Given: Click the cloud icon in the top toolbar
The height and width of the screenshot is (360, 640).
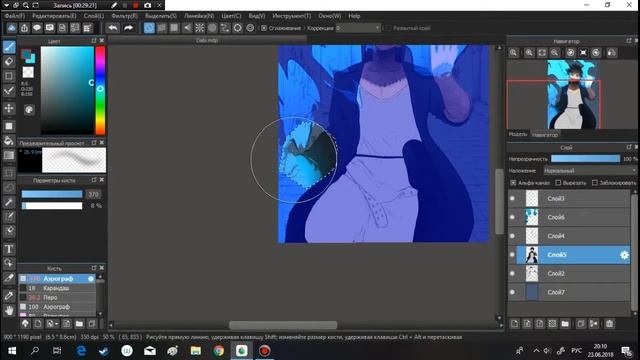Looking at the screenshot, I should pyautogui.click(x=11, y=28).
